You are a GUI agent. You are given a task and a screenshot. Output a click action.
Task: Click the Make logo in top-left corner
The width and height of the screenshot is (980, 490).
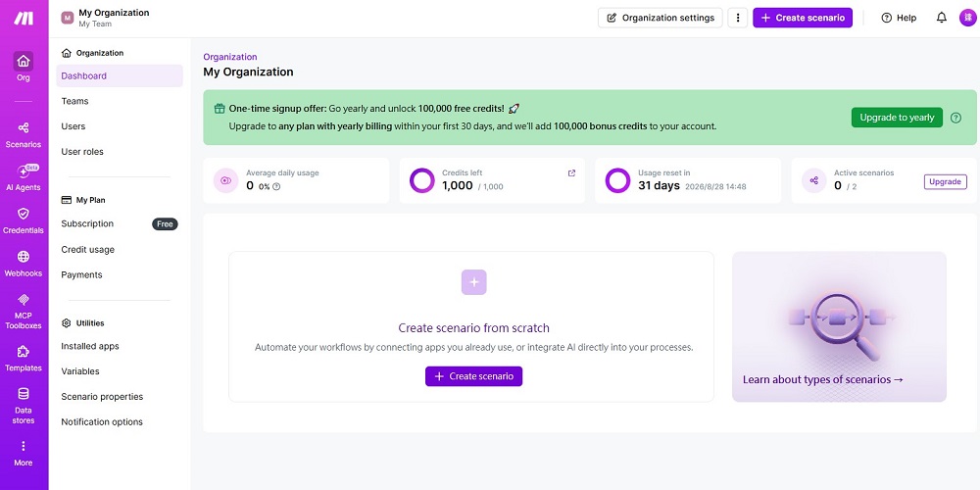[x=24, y=19]
